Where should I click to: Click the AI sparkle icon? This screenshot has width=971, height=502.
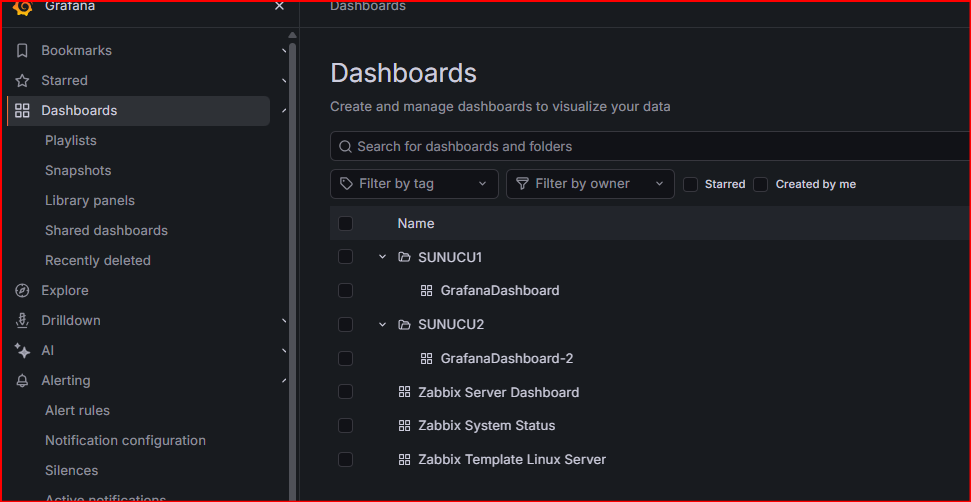(22, 351)
